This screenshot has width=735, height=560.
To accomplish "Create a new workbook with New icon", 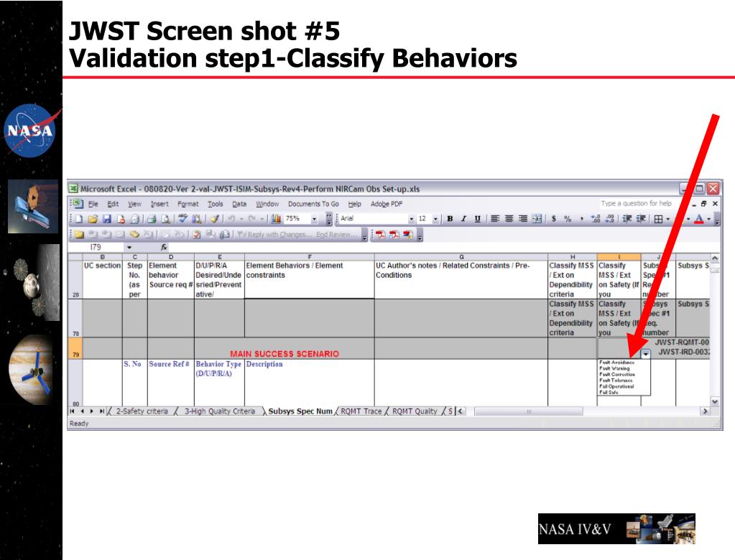I will click(79, 219).
